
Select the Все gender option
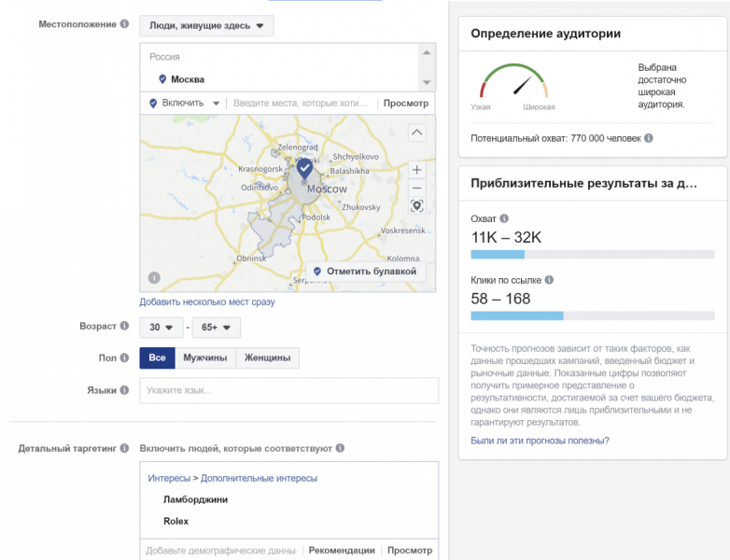[157, 357]
